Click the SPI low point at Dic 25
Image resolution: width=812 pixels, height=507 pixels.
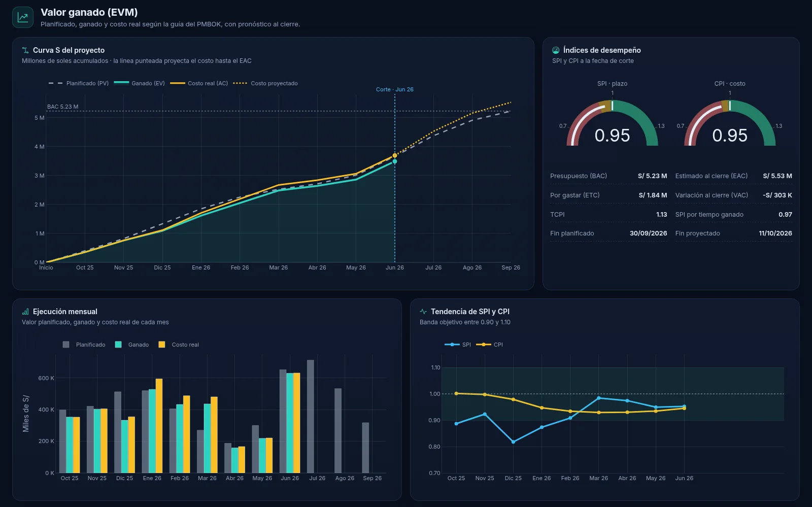(x=513, y=442)
